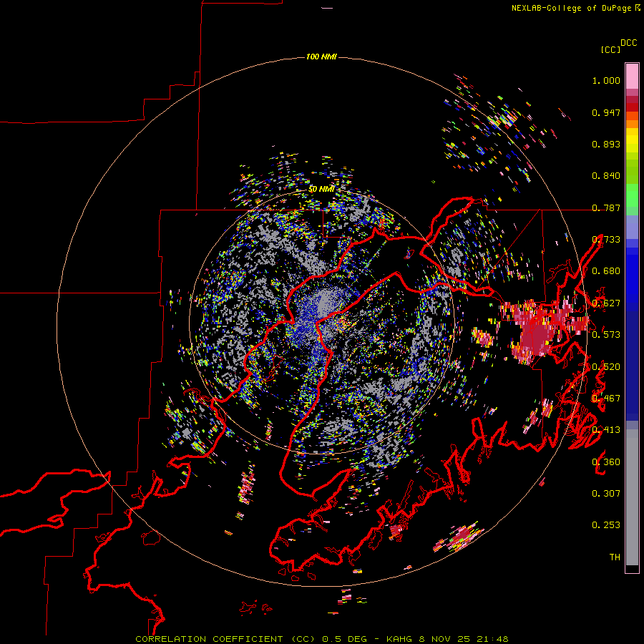
Task: Click the 1.000 scale value
Action: (606, 80)
